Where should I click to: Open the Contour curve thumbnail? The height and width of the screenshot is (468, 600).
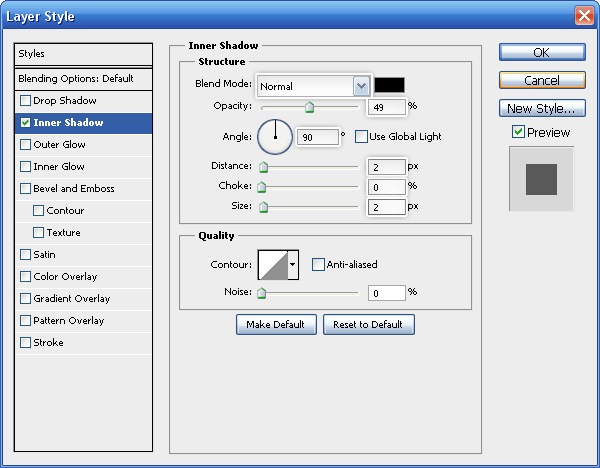(272, 265)
